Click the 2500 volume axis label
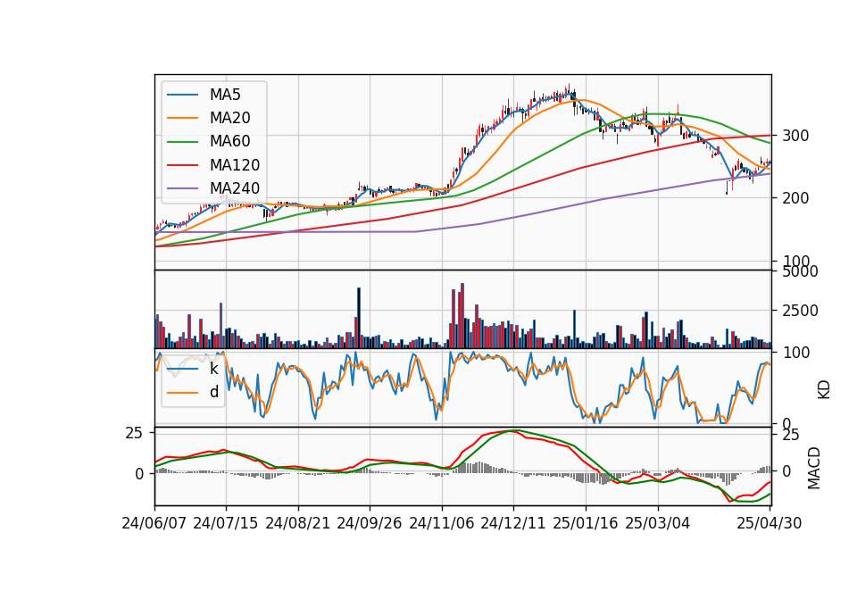Image resolution: width=857 pixels, height=616 pixels. [x=801, y=311]
